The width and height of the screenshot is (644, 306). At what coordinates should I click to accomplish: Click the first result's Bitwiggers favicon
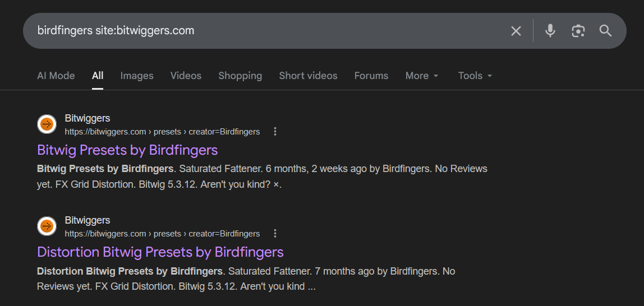47,124
